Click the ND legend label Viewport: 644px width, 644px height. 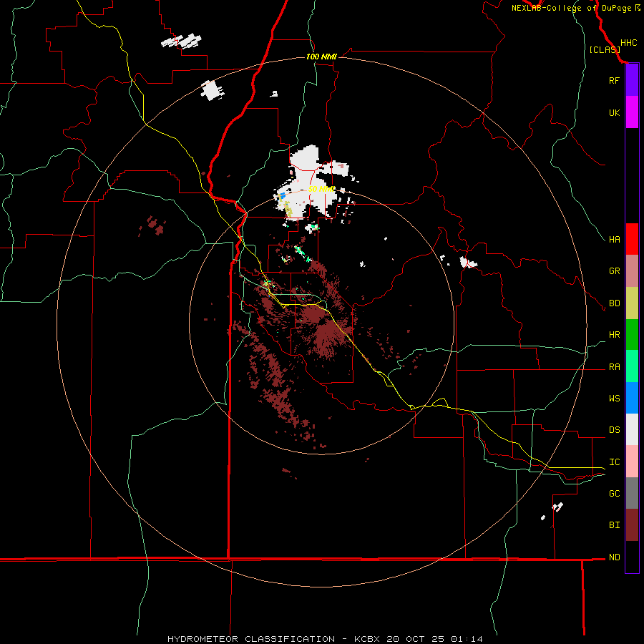pos(614,557)
